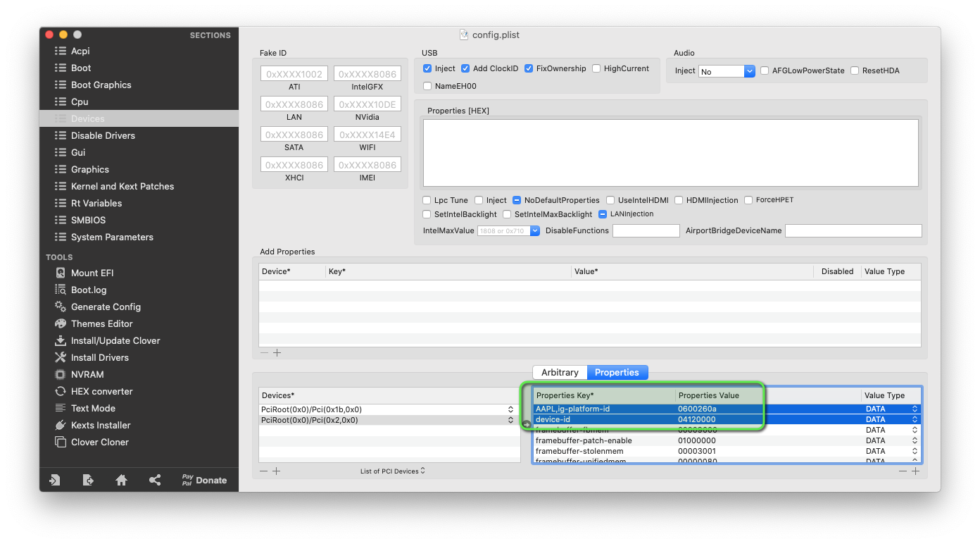Click the IntelGFX Fake ID field

[x=367, y=74]
